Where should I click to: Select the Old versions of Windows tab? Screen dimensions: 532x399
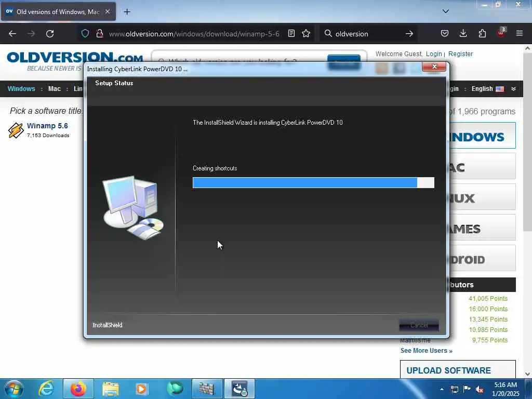point(58,11)
